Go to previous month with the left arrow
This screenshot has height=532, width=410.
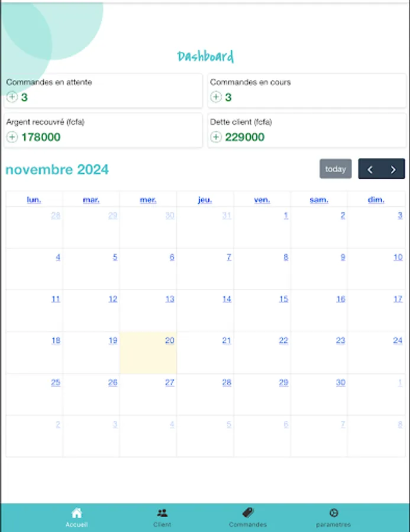[370, 169]
